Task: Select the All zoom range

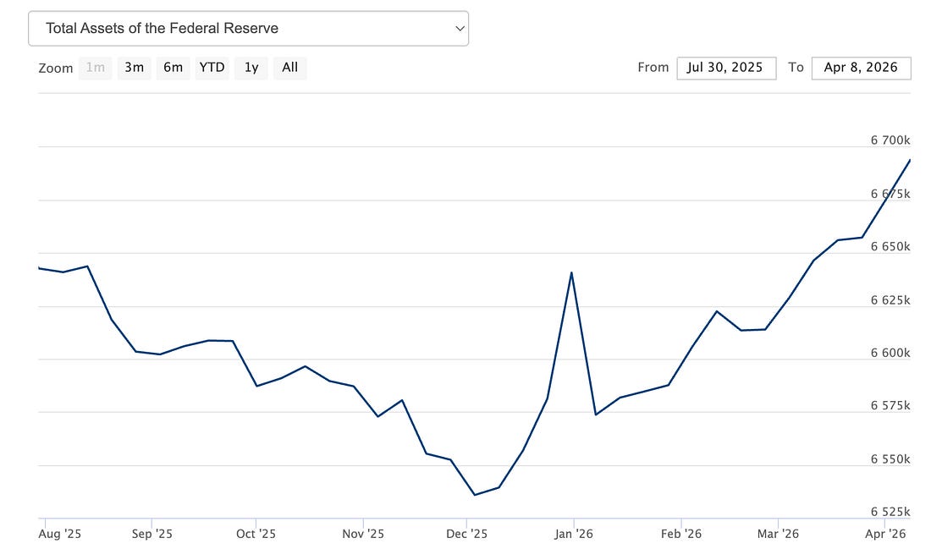Action: 289,68
